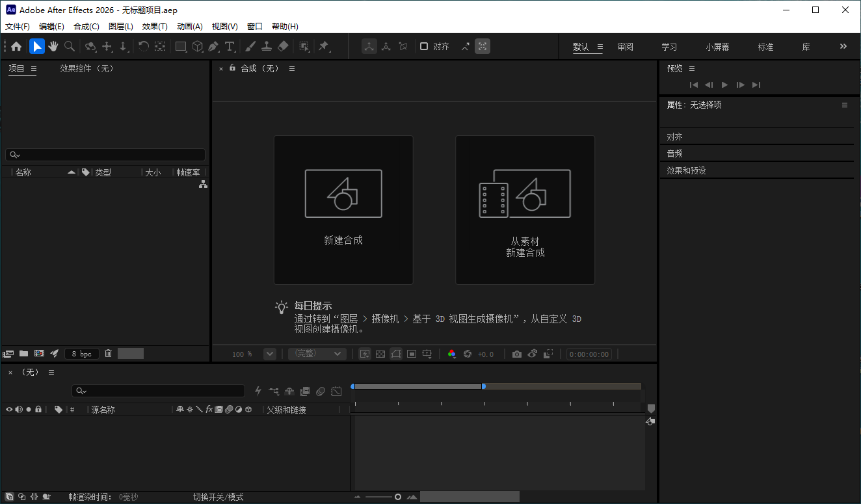
Task: Choose the World Axis mode icon
Action: (386, 46)
